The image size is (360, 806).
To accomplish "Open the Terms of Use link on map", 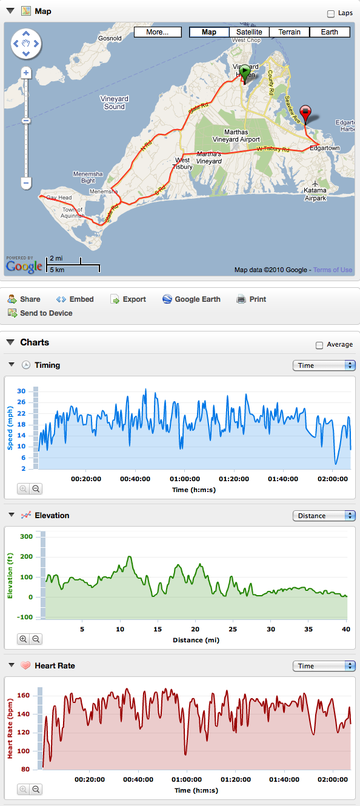I will pos(333,270).
